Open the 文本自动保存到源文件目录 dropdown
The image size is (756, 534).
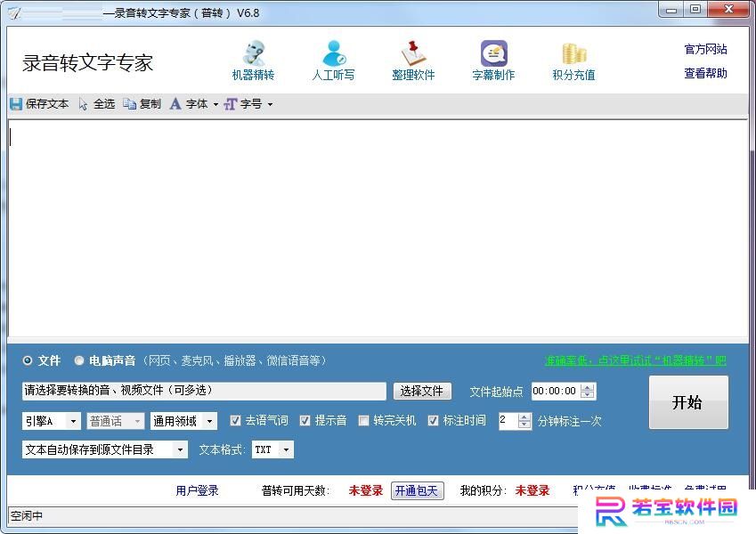coord(104,449)
